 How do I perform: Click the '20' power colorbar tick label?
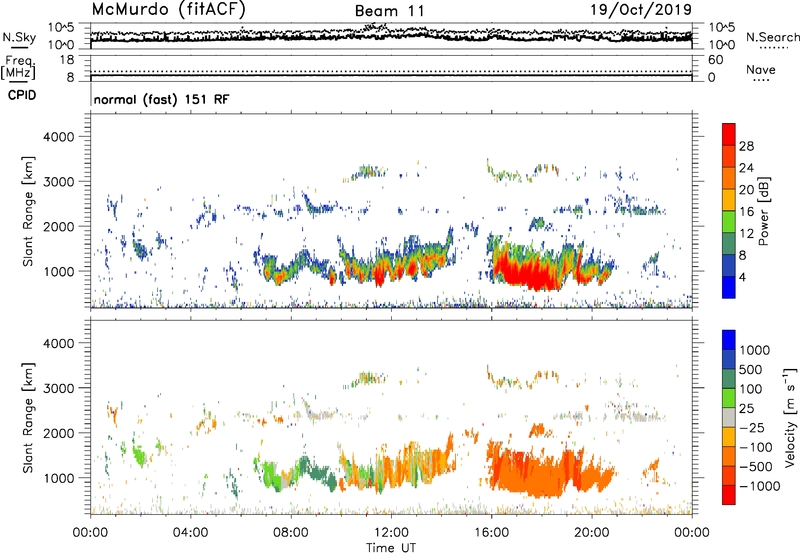pyautogui.click(x=746, y=190)
